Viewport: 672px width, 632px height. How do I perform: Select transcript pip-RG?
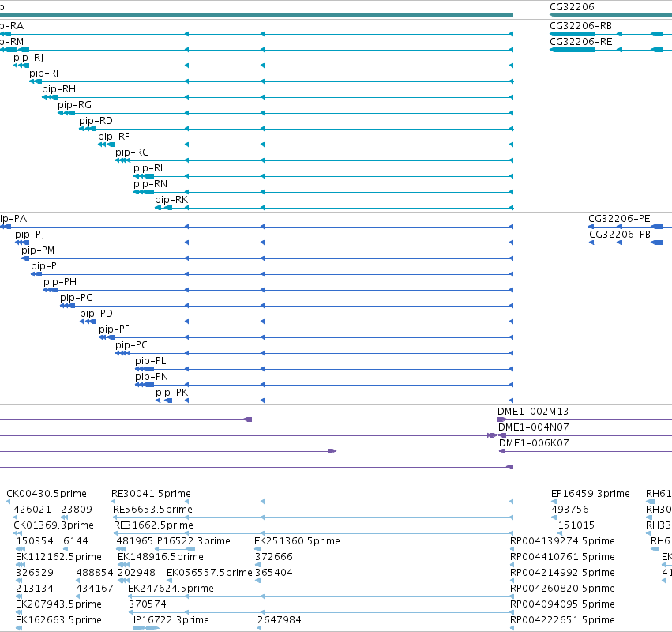click(x=74, y=105)
